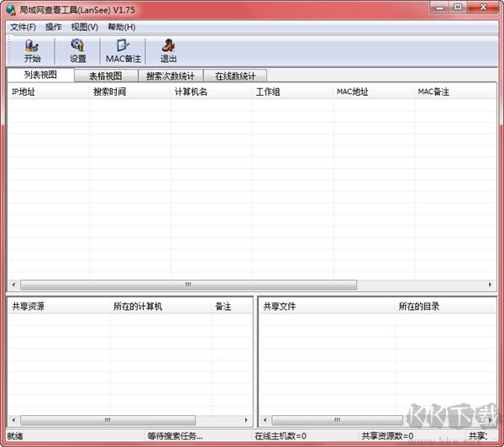The image size is (504, 447).
Task: Click the 所在的计算机 column header
Action: click(x=160, y=307)
